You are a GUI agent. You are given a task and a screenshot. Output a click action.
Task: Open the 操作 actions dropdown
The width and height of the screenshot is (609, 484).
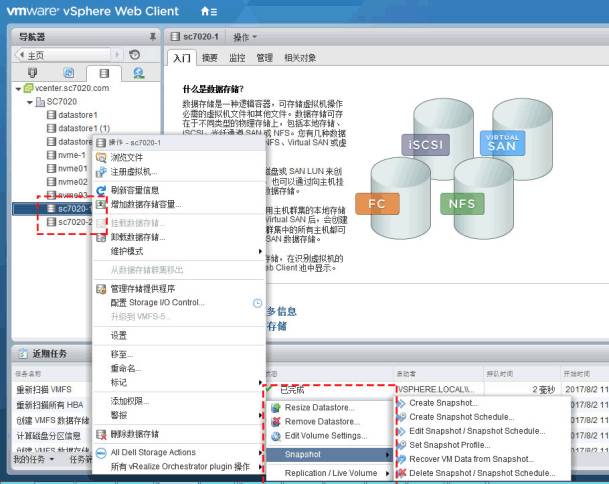click(245, 37)
